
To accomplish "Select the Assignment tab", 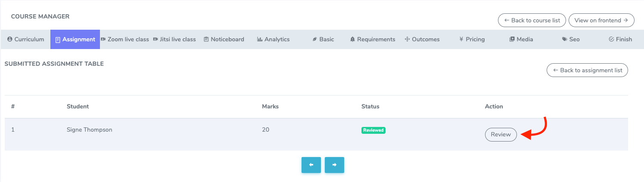I will 75,39.
